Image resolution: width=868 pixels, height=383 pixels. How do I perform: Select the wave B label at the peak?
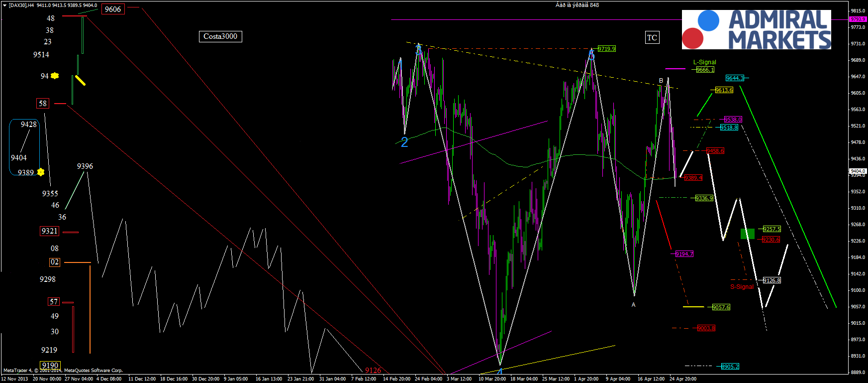point(661,81)
